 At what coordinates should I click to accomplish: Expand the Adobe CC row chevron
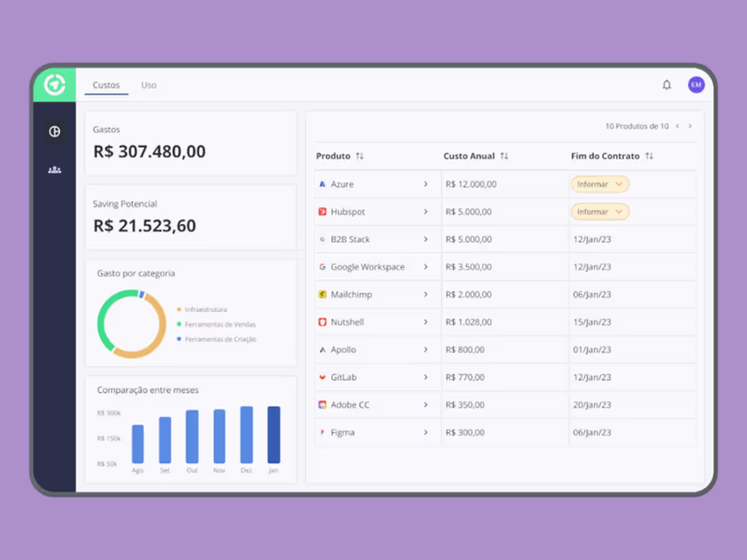click(x=425, y=405)
